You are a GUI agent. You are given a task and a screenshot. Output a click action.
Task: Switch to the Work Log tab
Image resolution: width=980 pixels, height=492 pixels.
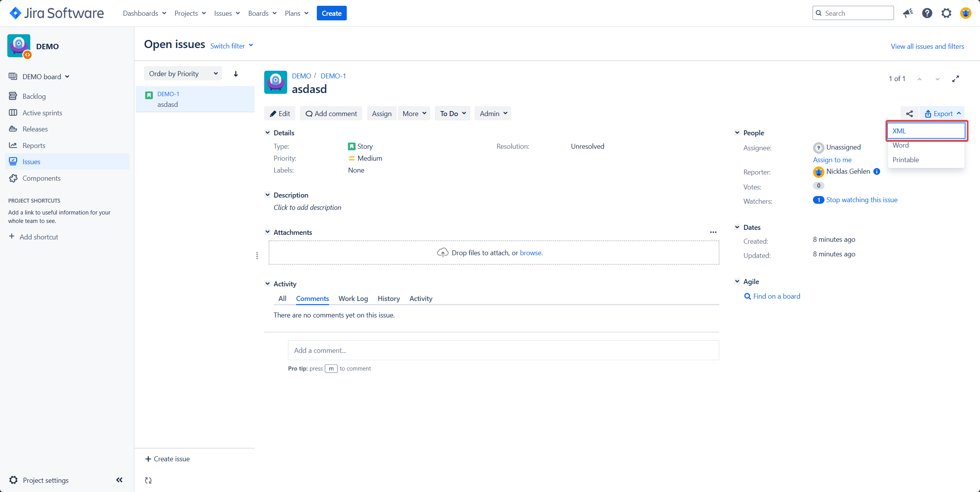click(353, 299)
